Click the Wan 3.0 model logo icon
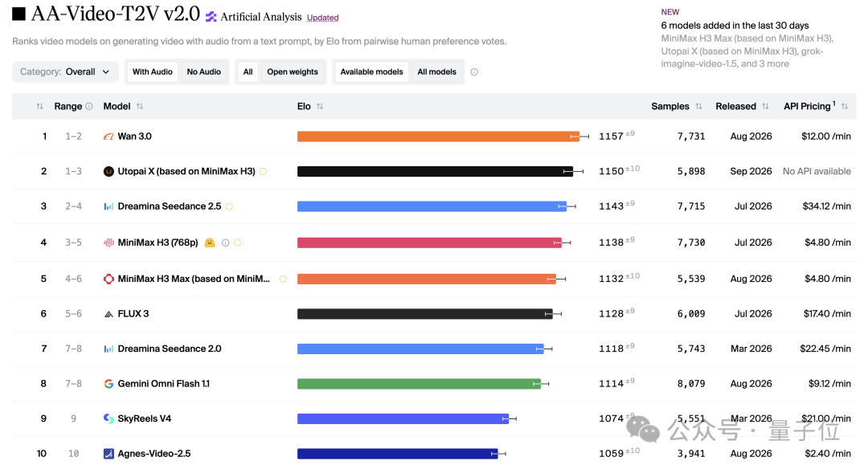868x465 pixels. point(108,137)
